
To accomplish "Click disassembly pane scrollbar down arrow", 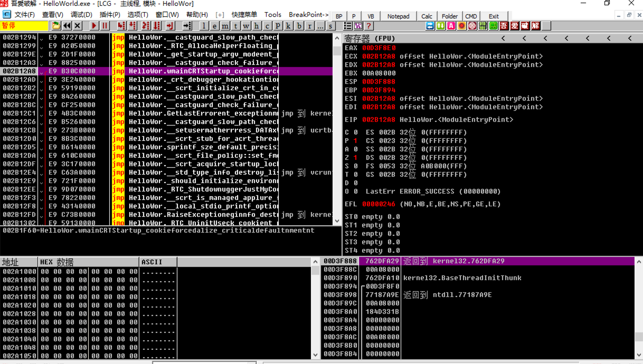I will (x=337, y=221).
